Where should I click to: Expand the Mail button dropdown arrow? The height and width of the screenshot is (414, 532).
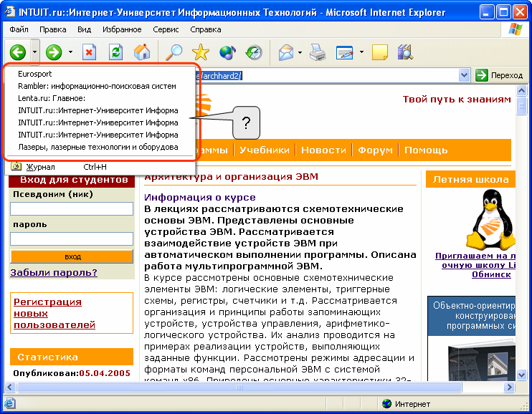point(300,52)
